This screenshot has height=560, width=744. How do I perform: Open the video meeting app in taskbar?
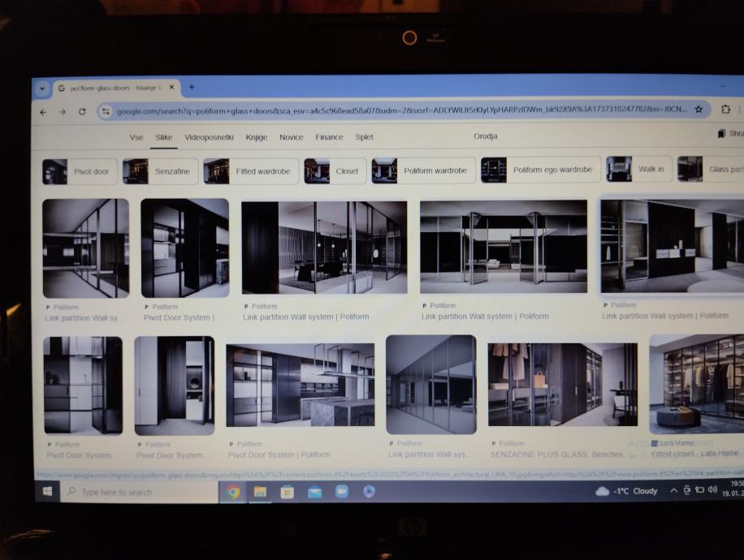pos(342,492)
